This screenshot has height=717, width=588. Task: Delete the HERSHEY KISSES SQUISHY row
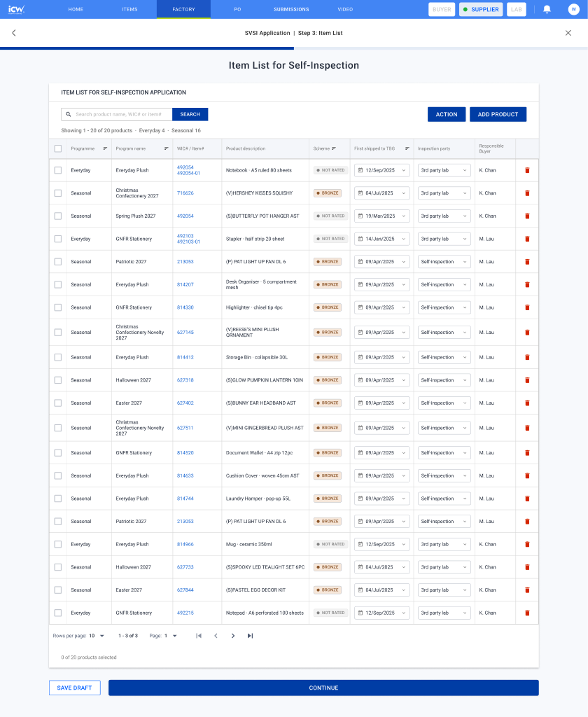pos(527,193)
